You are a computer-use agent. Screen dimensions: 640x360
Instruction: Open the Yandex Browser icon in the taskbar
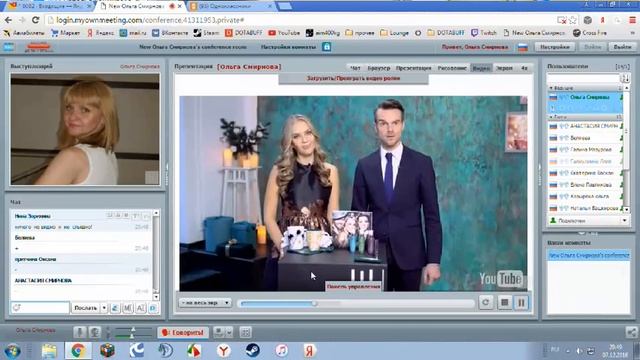(x=224, y=351)
